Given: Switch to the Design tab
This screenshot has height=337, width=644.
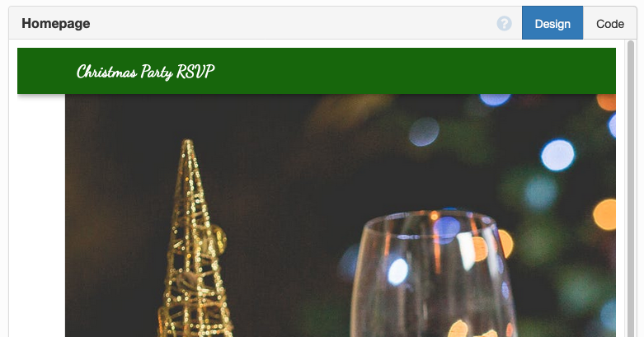Looking at the screenshot, I should [552, 23].
